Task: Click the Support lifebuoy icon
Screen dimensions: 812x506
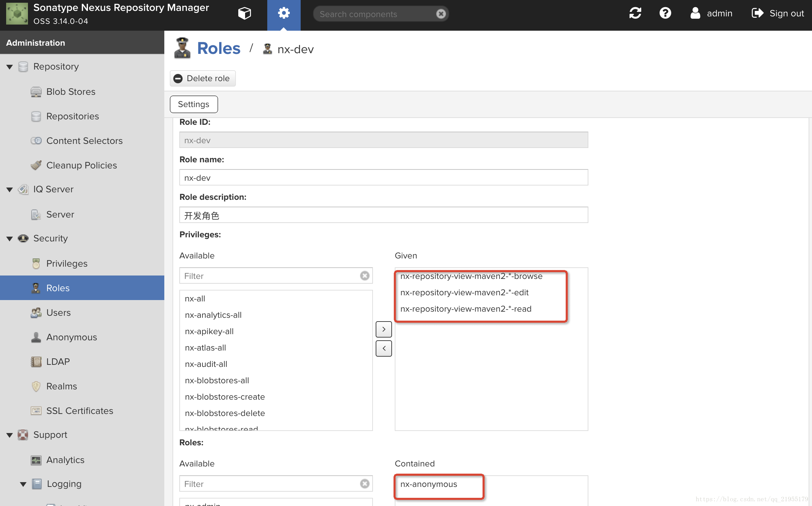Action: coord(23,435)
